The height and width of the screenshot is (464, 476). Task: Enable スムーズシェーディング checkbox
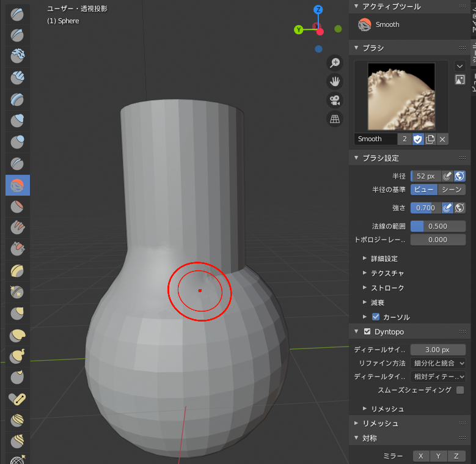(460, 390)
